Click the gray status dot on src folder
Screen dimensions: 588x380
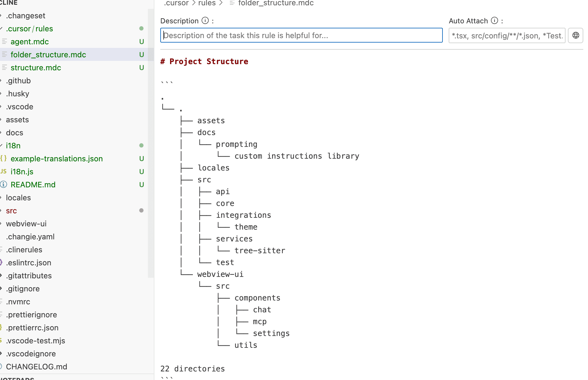[141, 211]
